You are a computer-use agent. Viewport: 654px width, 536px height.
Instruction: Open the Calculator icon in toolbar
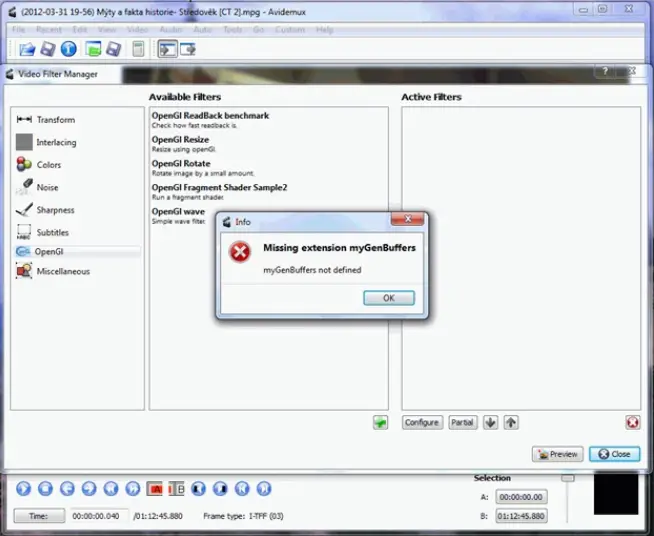click(x=138, y=49)
